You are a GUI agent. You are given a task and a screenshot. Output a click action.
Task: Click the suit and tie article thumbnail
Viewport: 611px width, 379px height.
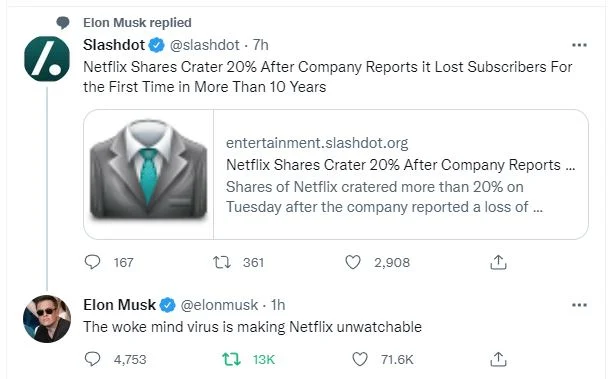coord(148,175)
